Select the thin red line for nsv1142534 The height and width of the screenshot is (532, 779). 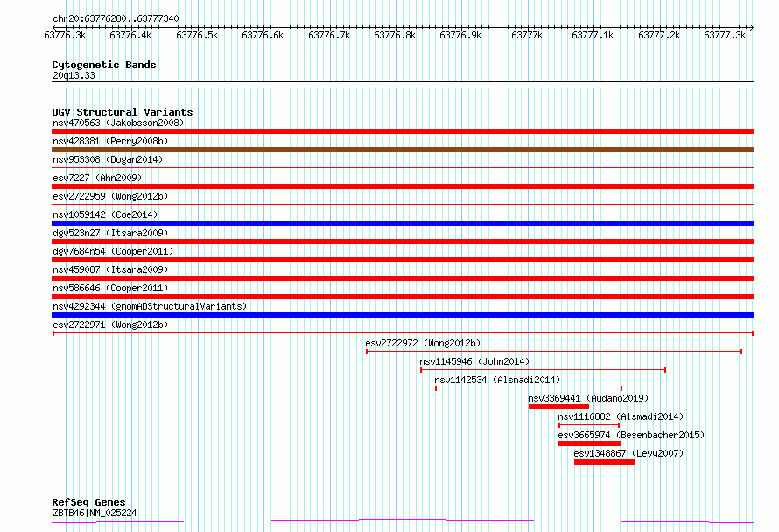[x=529, y=388]
